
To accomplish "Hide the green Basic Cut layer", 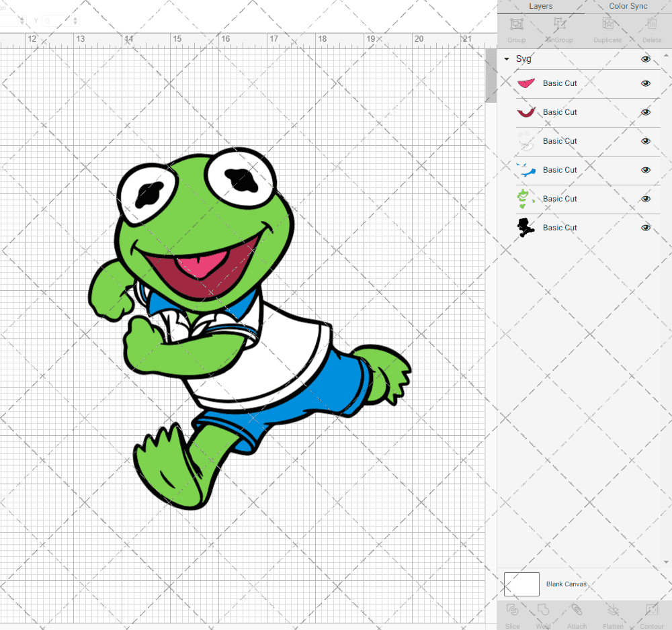I will (x=646, y=199).
